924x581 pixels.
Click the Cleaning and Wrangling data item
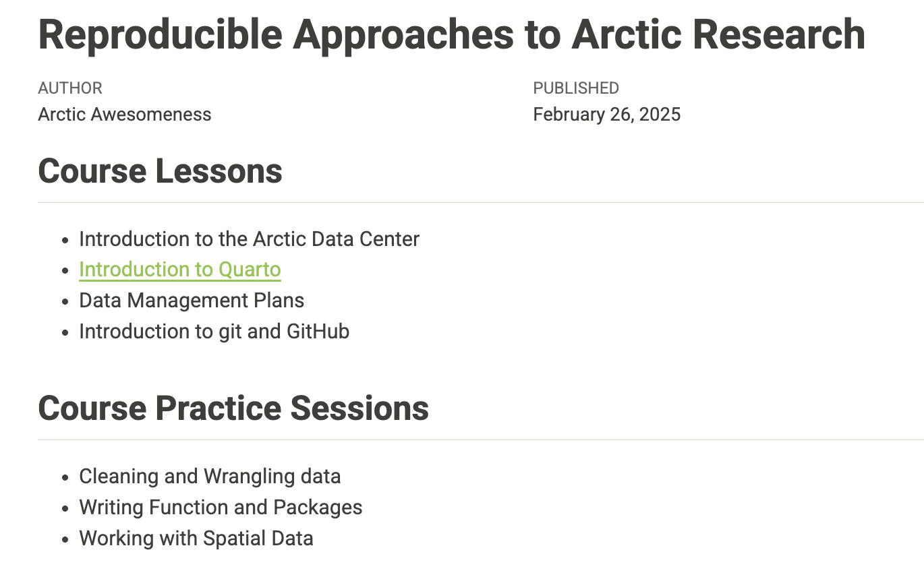coord(210,477)
